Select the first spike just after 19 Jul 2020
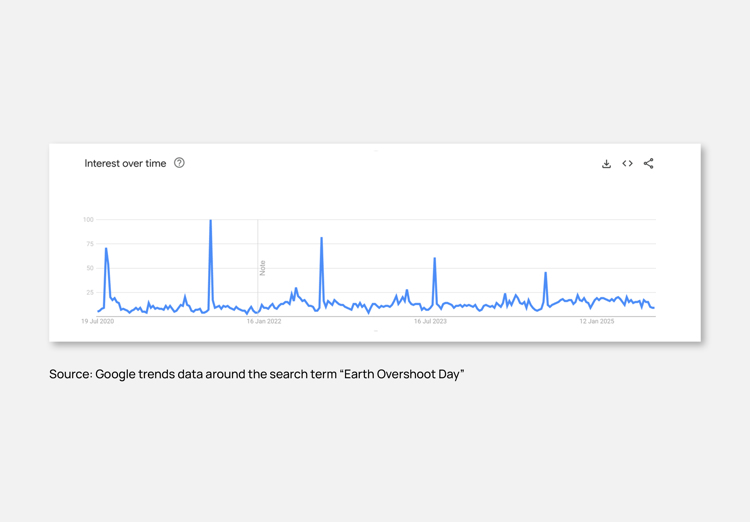 click(x=106, y=250)
